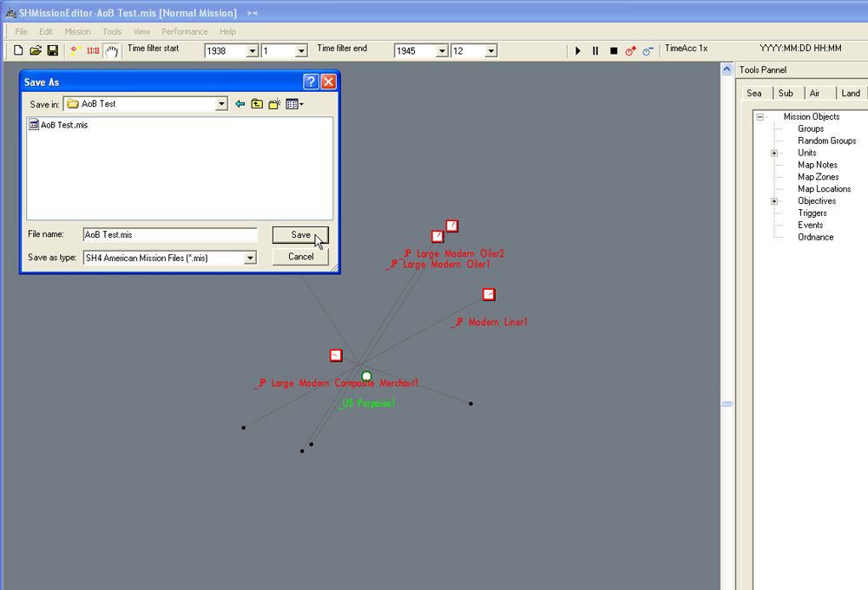Stop the mission simulation
Image resolution: width=868 pixels, height=590 pixels.
coord(613,50)
